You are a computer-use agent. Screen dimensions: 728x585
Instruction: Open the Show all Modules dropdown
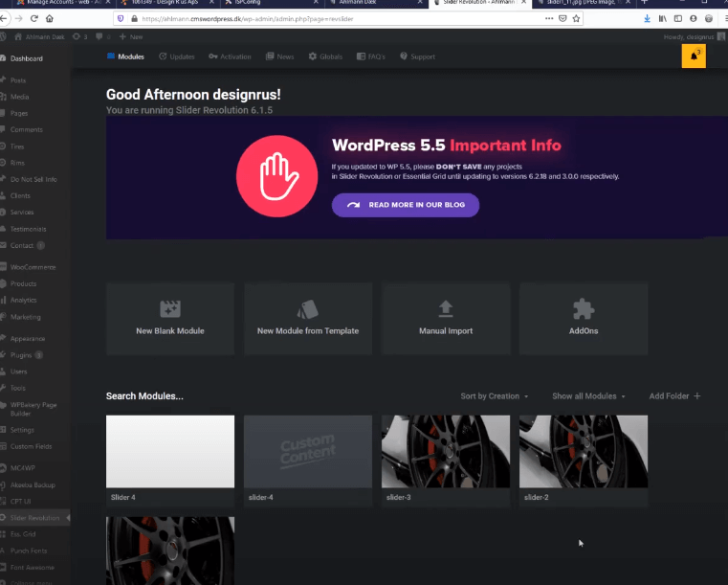click(588, 395)
